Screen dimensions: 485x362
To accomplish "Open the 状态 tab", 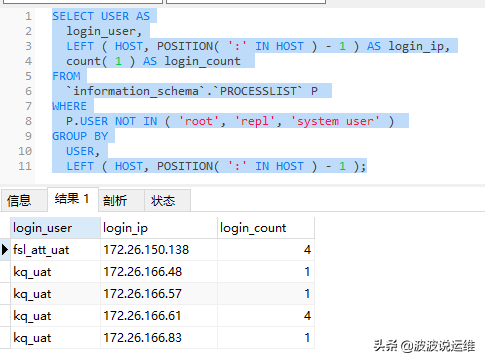I will coord(167,201).
